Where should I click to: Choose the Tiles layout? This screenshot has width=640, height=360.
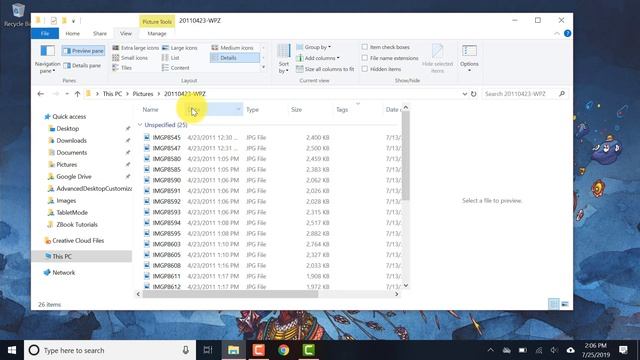pyautogui.click(x=122, y=68)
